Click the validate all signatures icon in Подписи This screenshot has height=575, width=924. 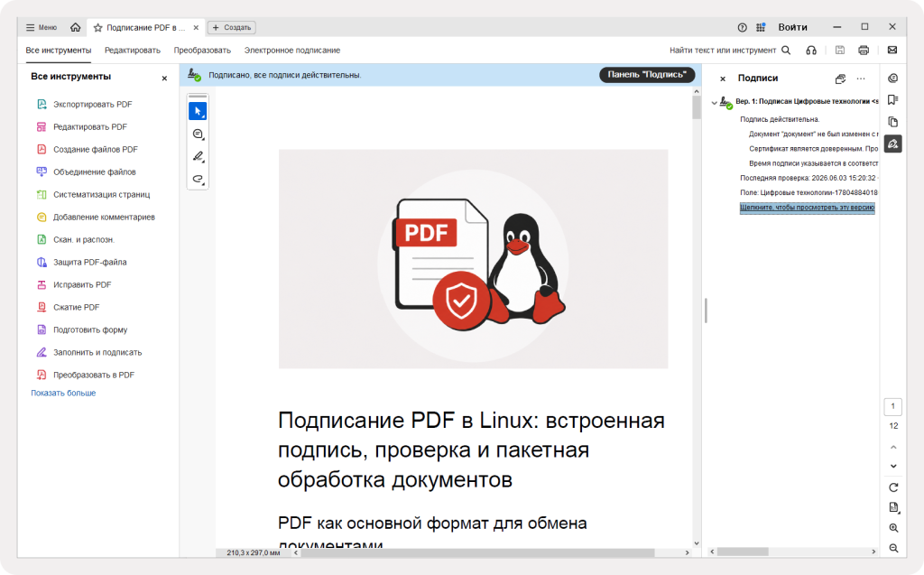pos(840,79)
